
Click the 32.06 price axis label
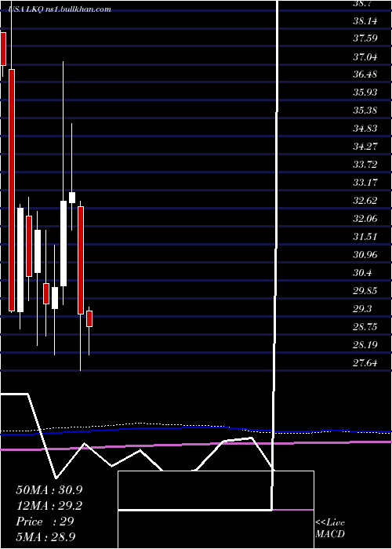pyautogui.click(x=365, y=219)
